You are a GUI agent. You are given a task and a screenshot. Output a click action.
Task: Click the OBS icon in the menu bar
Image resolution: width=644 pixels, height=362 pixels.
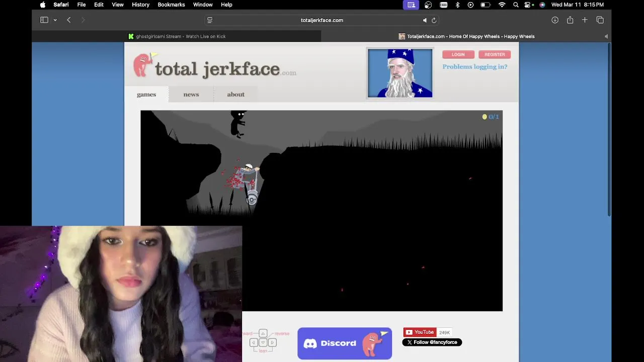(x=428, y=5)
